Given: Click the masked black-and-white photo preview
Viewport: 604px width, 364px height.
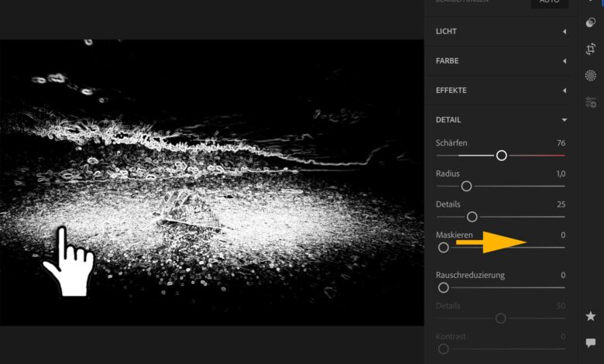Looking at the screenshot, I should point(212,183).
